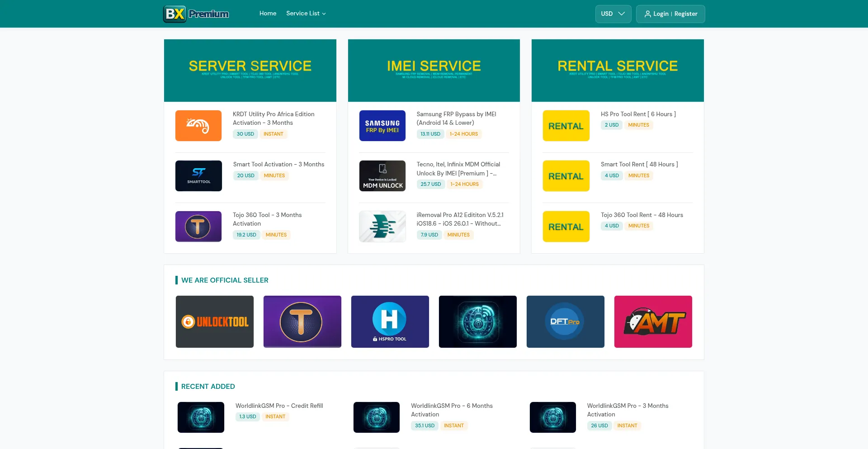Open the Smart Tool Rent RENTAL icon
This screenshot has width=868, height=449.
pyautogui.click(x=566, y=176)
